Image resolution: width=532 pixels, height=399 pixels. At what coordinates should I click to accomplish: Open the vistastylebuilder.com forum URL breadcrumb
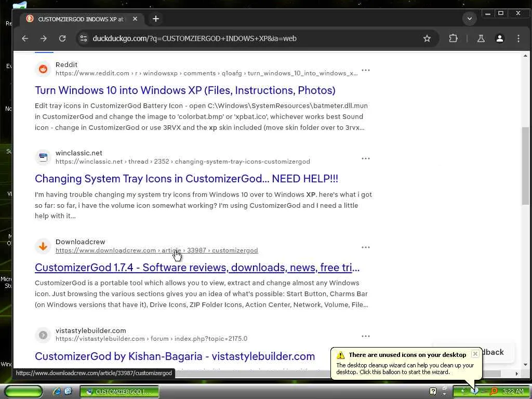152,339
